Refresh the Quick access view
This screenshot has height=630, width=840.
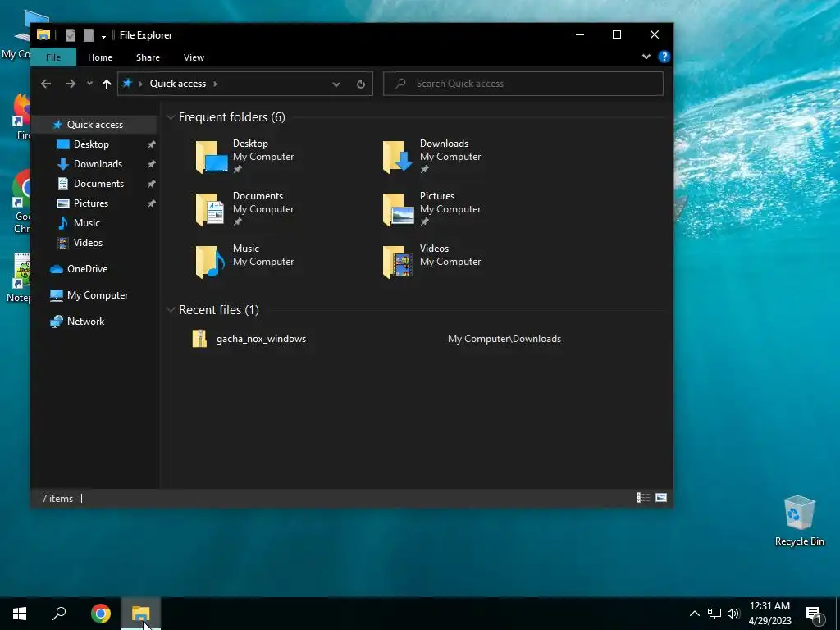pyautogui.click(x=361, y=84)
